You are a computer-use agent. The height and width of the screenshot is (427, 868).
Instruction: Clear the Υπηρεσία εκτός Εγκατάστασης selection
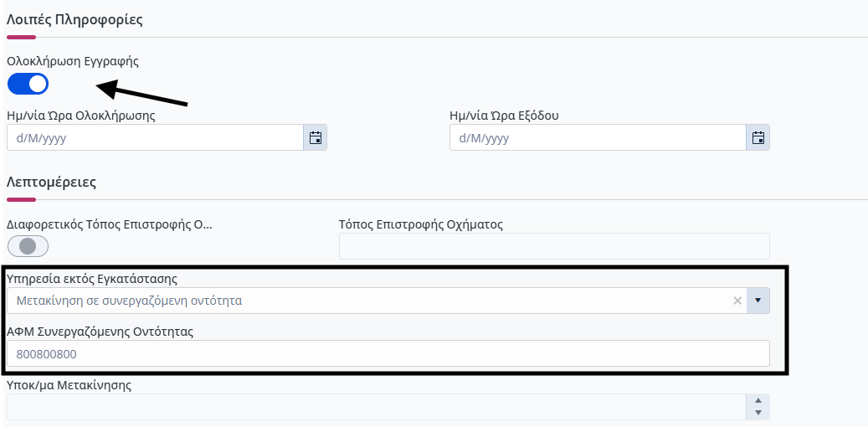coord(737,301)
